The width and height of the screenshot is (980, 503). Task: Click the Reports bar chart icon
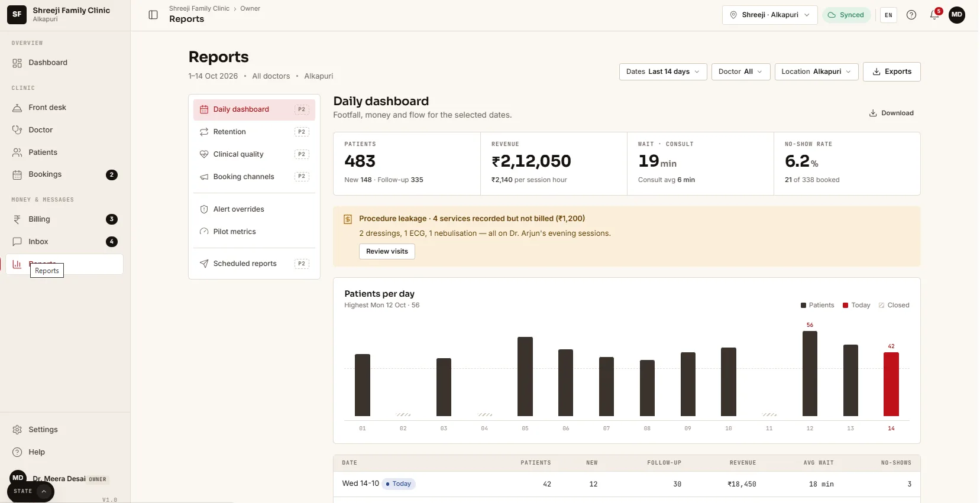[17, 264]
